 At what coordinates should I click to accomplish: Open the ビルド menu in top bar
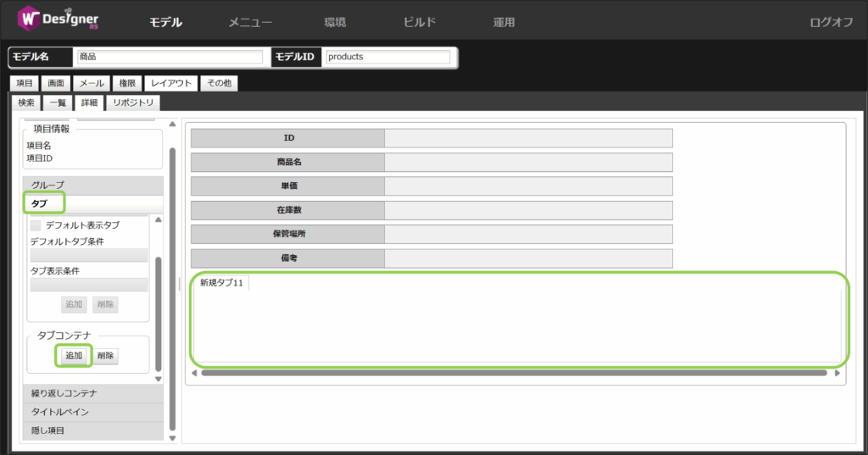pos(419,23)
